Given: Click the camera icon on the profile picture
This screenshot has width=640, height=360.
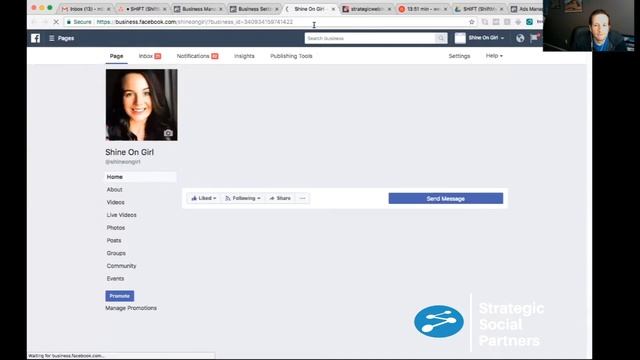Looking at the screenshot, I should pyautogui.click(x=168, y=133).
